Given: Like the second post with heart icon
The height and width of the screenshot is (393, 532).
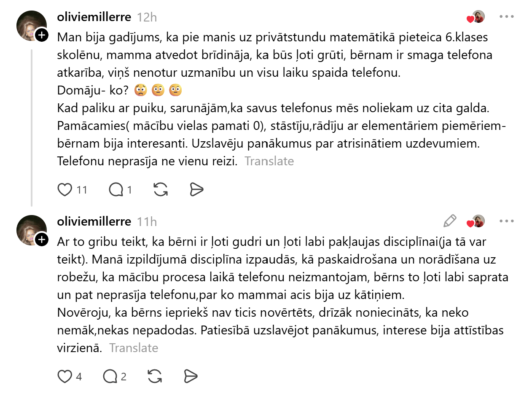Looking at the screenshot, I should tap(65, 377).
